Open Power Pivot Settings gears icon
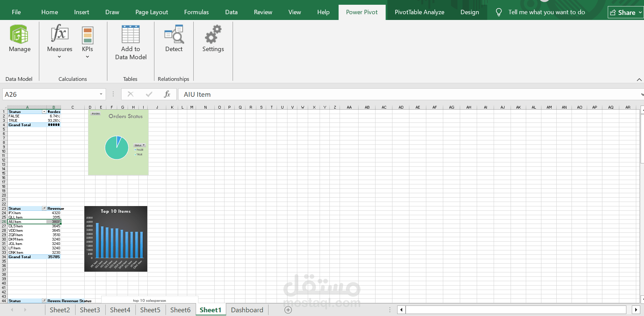This screenshot has width=644, height=316. click(x=213, y=34)
